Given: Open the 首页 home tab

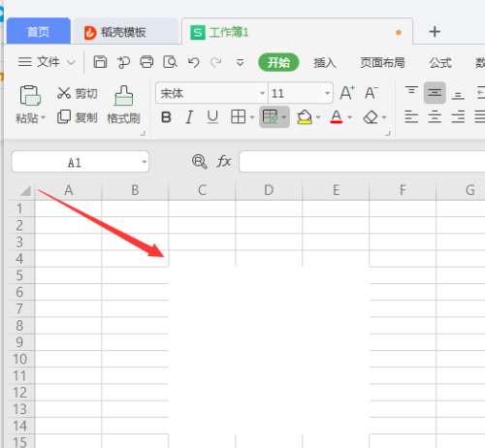Looking at the screenshot, I should (39, 31).
